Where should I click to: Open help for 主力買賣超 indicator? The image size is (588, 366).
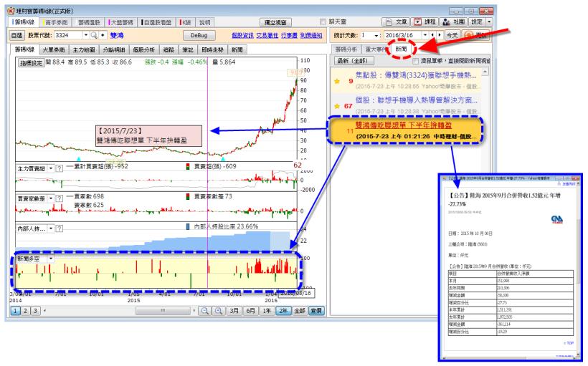pyautogui.click(x=60, y=168)
